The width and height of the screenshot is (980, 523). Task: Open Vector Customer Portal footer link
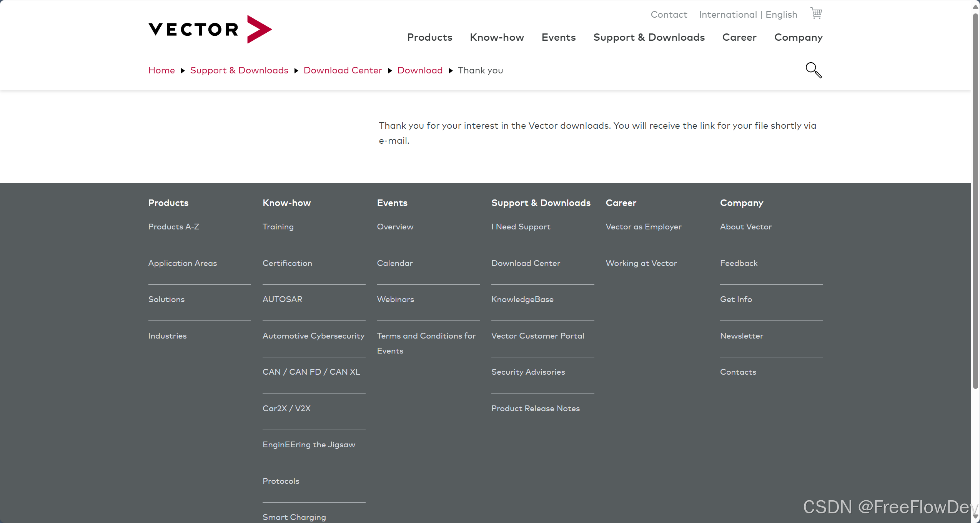537,336
